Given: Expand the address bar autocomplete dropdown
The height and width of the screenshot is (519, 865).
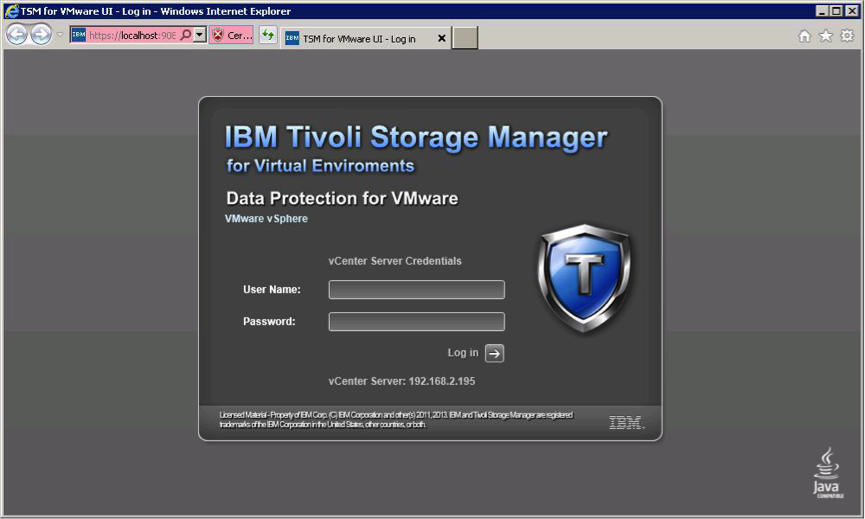Looking at the screenshot, I should tap(200, 35).
